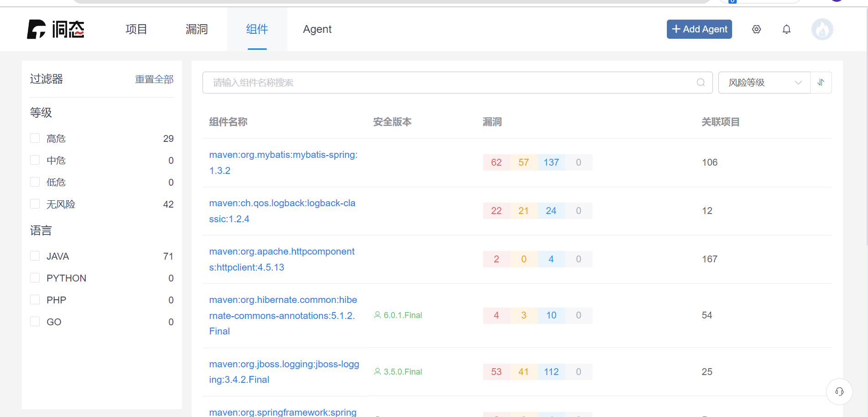This screenshot has height=417, width=868.
Task: Click the red 62 count for mybatis-spring
Action: click(496, 162)
